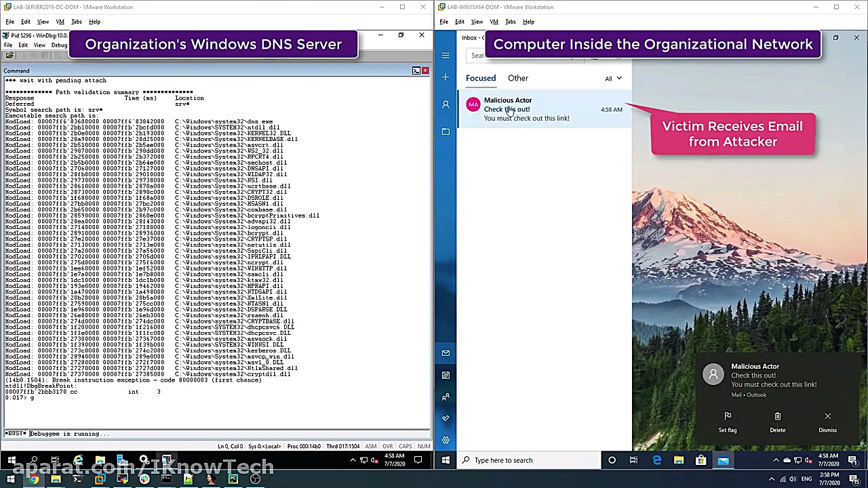
Task: Switch to Calendar from Mail sidebar
Action: (x=446, y=375)
